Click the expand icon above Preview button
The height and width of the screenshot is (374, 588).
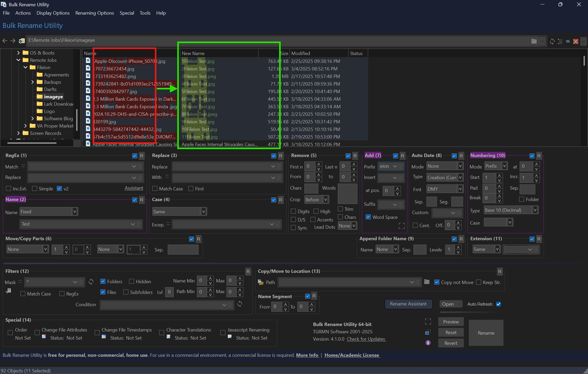click(x=428, y=322)
